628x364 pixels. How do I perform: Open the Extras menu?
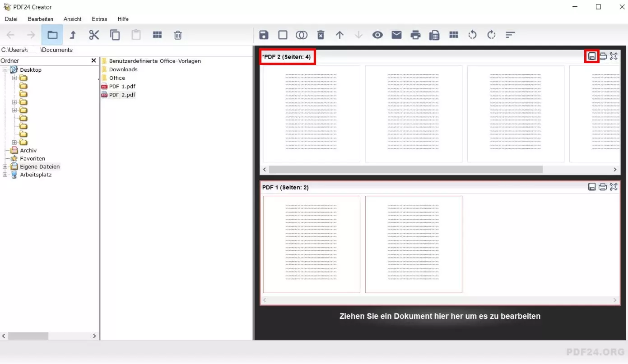point(99,19)
